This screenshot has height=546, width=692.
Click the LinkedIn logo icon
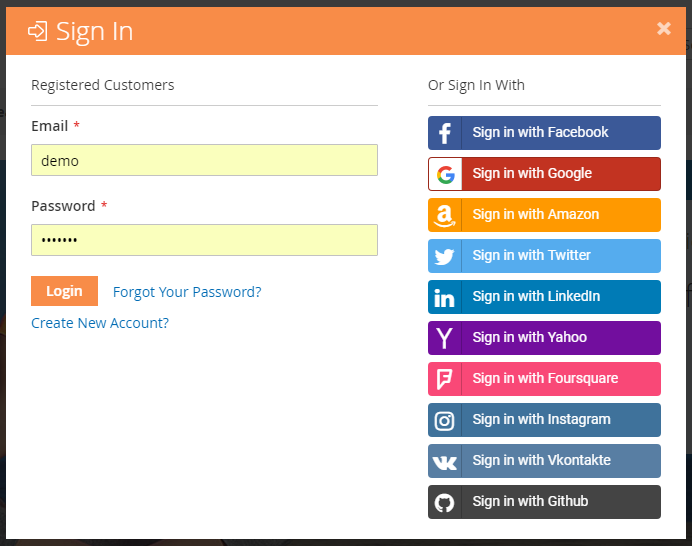(x=445, y=297)
